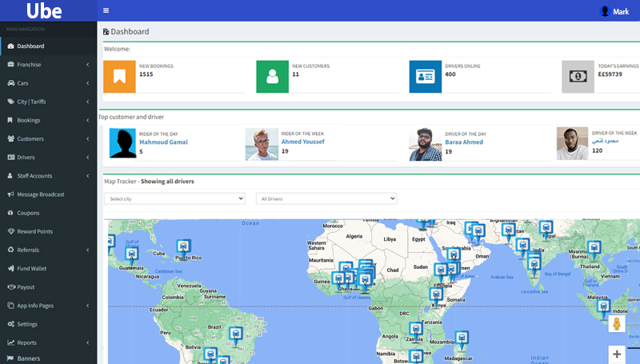Expand the Reports menu section
The height and width of the screenshot is (364, 640).
click(x=48, y=342)
